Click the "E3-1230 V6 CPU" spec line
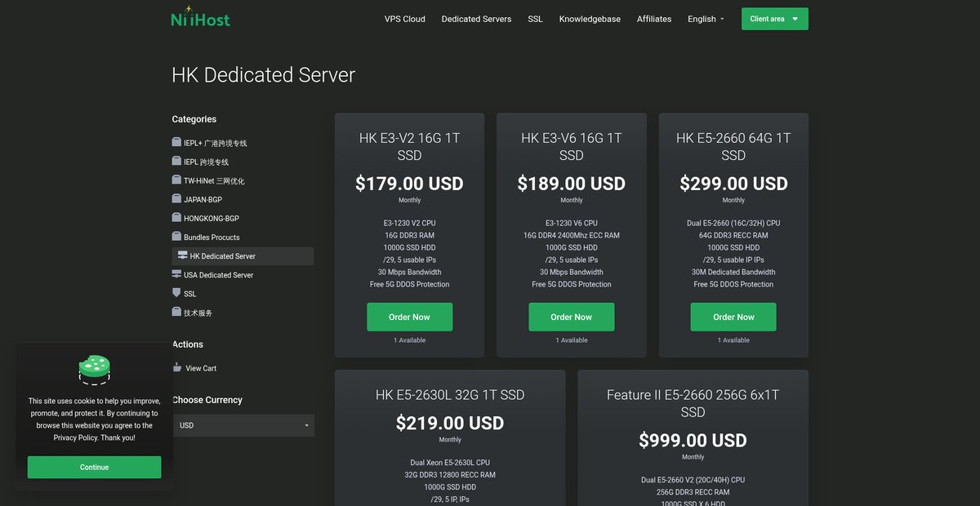980x506 pixels. click(572, 223)
